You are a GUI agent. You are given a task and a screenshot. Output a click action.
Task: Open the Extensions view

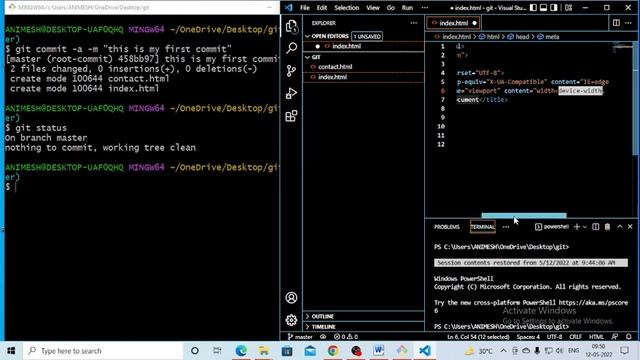291,116
